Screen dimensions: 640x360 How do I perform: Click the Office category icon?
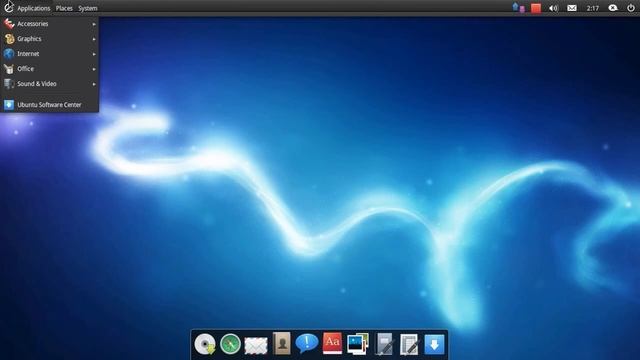pos(9,69)
